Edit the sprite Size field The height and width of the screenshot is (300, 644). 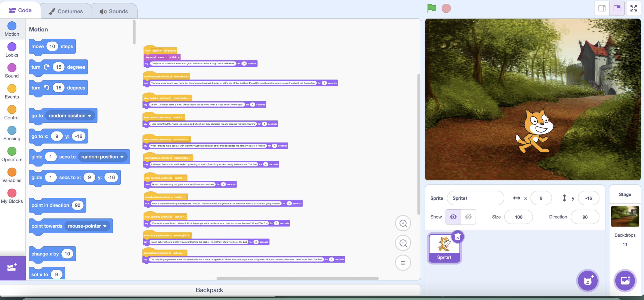pos(518,217)
